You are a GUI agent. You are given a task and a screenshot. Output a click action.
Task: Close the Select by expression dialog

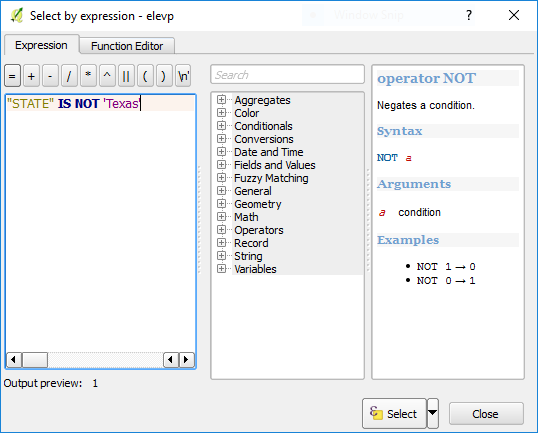(514, 15)
